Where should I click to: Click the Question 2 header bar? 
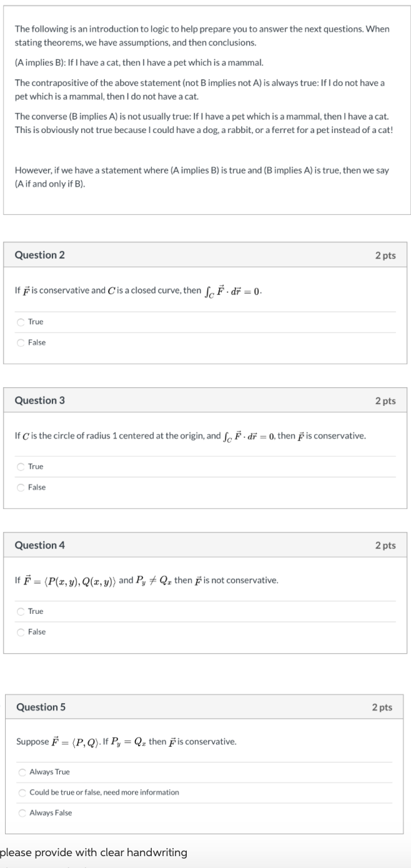(x=205, y=255)
